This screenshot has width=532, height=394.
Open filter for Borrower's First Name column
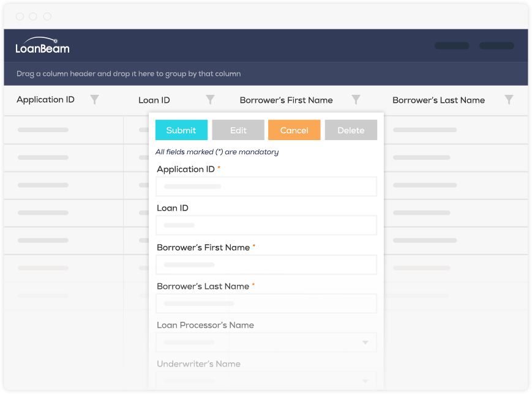click(x=356, y=100)
